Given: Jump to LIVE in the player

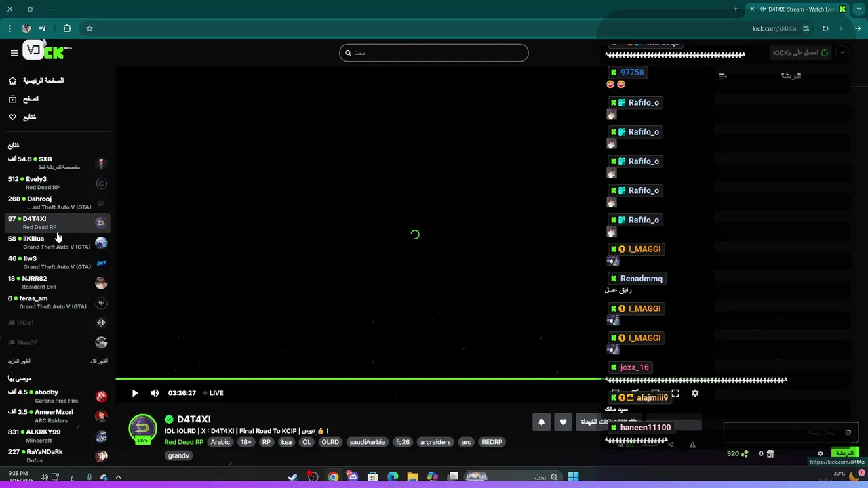Looking at the screenshot, I should click(214, 393).
